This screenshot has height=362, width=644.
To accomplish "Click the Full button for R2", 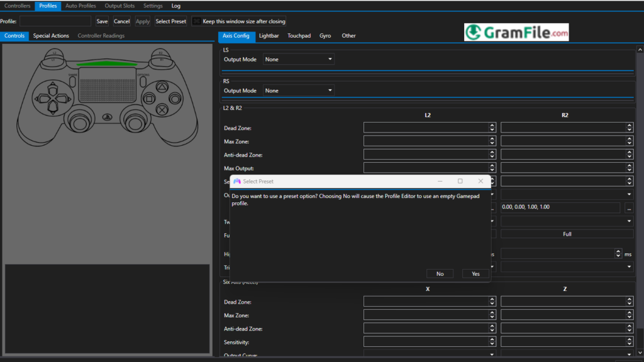I will (x=566, y=233).
